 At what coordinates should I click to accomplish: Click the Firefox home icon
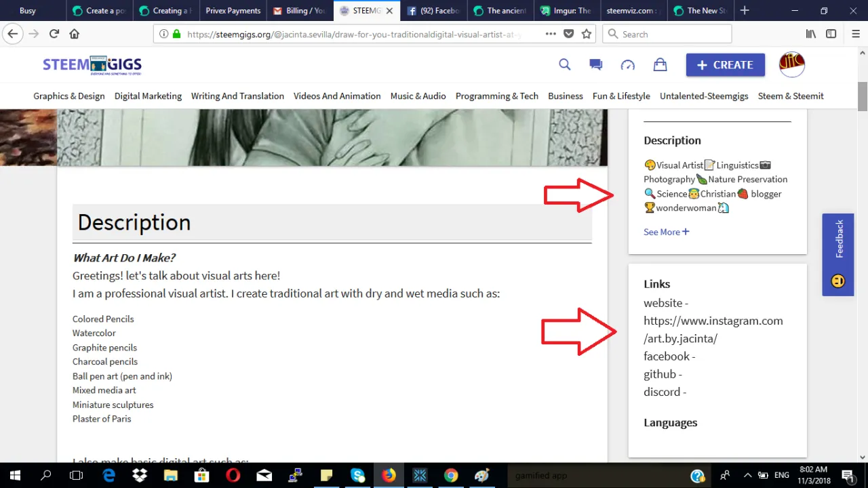tap(75, 34)
